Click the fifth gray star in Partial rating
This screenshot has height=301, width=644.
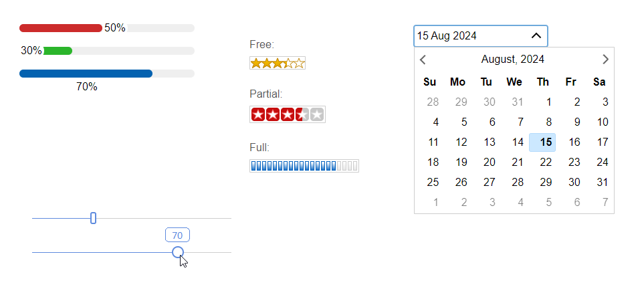pos(317,114)
